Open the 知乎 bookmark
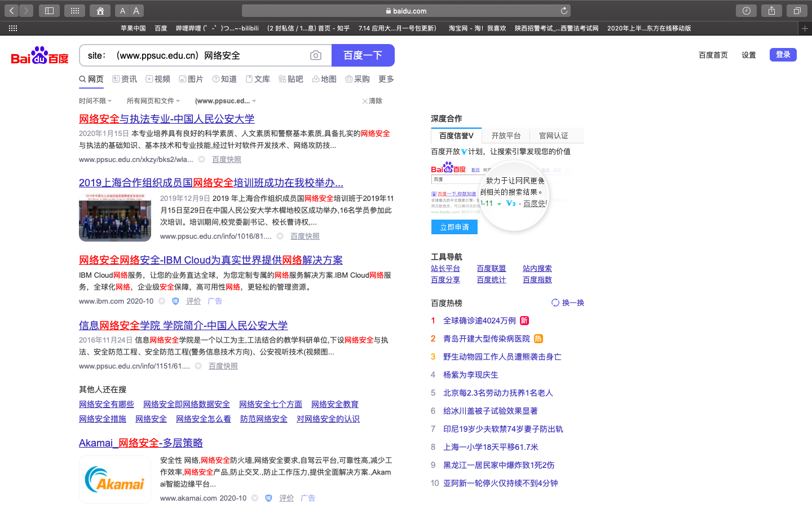This screenshot has height=508, width=812. coord(308,28)
